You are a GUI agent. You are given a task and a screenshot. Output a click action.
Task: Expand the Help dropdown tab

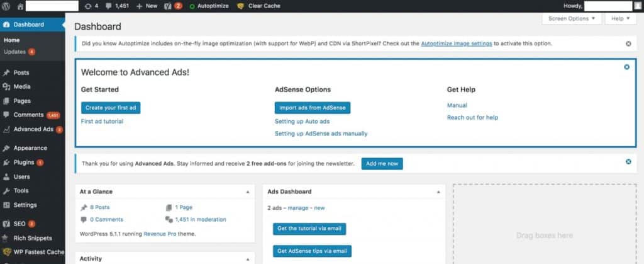pos(621,18)
